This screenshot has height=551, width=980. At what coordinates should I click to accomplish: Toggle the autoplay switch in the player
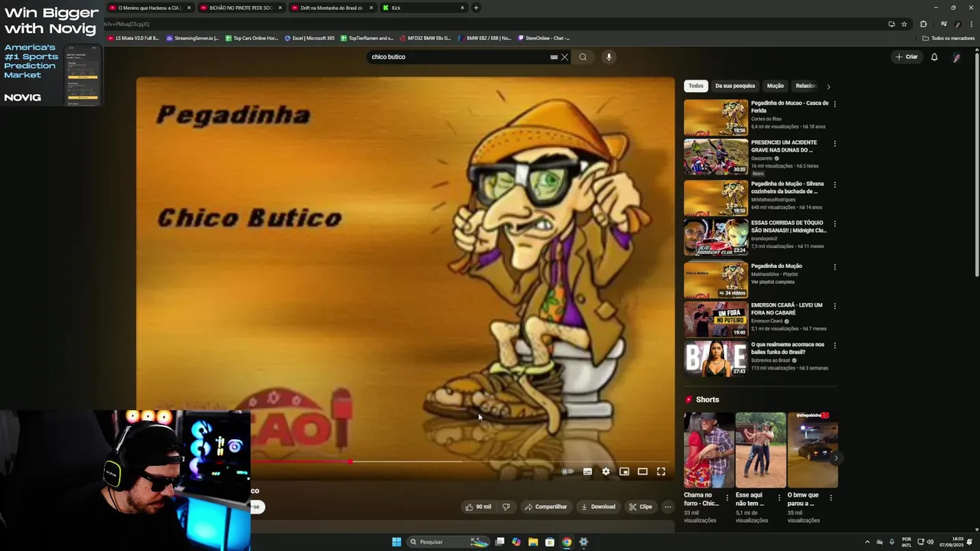coord(567,471)
